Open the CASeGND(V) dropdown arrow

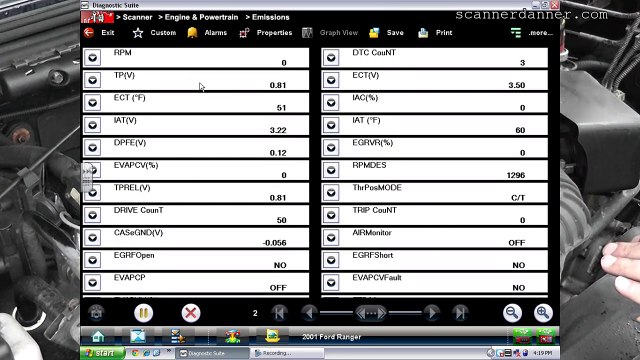pyautogui.click(x=93, y=237)
